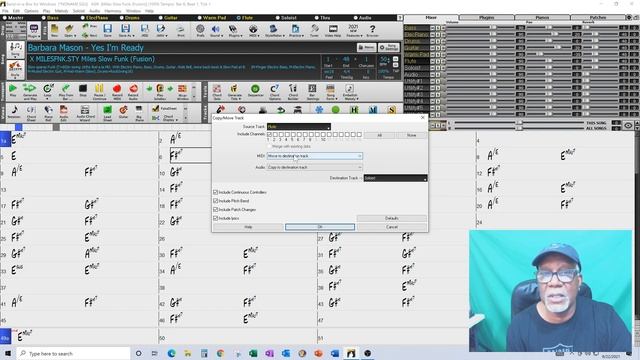Open the Mixer Window icon
Screen dimensions: 640x360
click(182, 91)
